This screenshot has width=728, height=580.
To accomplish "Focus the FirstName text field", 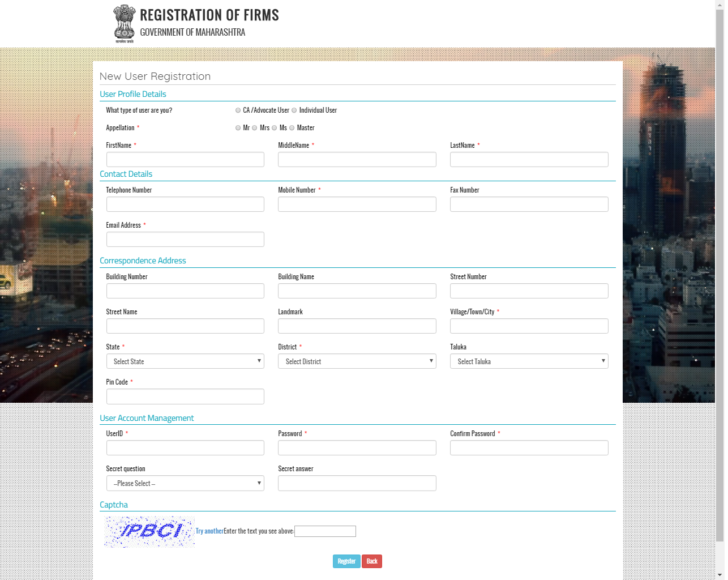I will tap(185, 160).
